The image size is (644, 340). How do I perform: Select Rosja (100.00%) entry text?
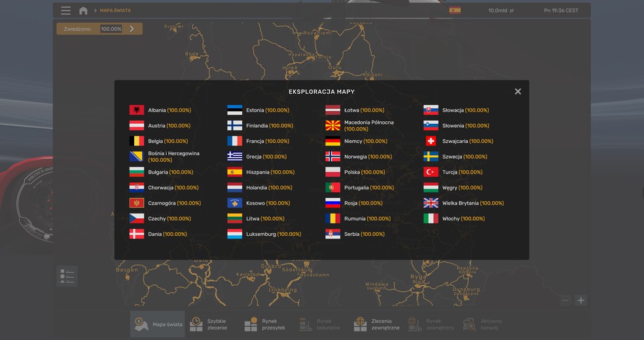(363, 204)
